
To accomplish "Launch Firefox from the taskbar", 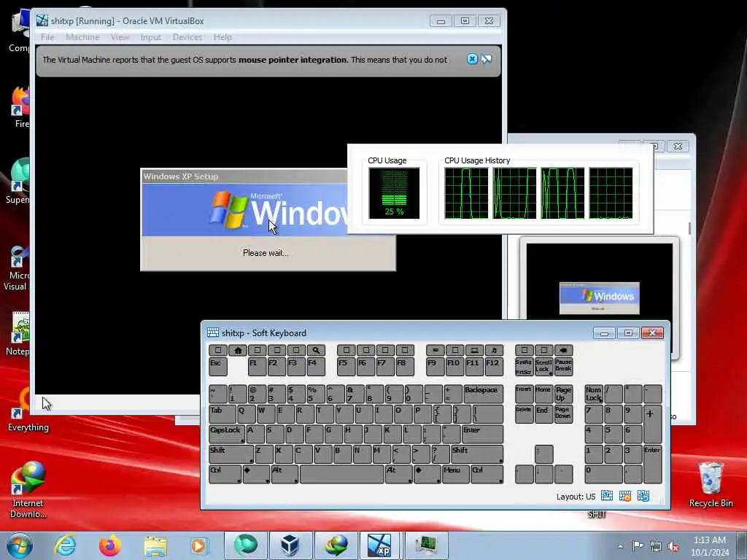I will (x=109, y=545).
